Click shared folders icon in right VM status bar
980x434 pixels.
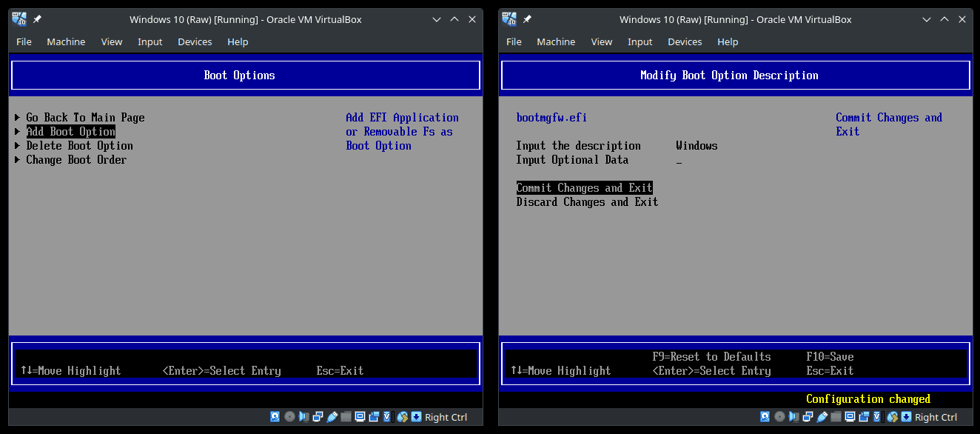836,417
